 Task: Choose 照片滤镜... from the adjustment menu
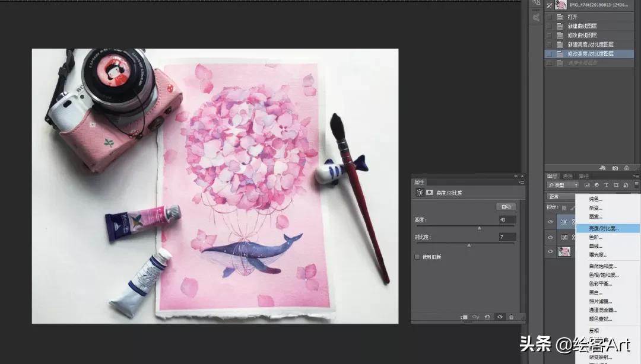(x=600, y=301)
